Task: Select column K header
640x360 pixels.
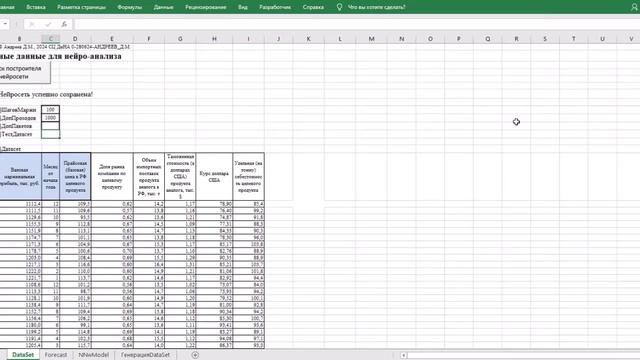Action: point(309,39)
